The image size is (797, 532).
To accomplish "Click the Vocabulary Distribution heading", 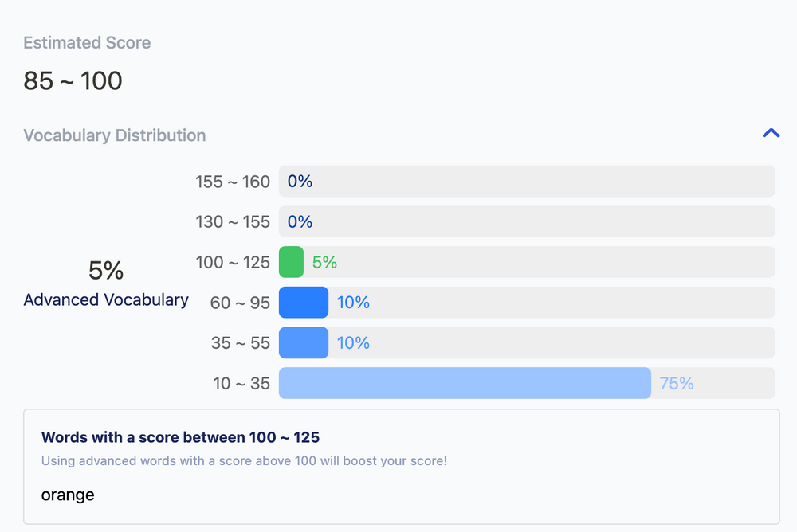I will pyautogui.click(x=115, y=135).
